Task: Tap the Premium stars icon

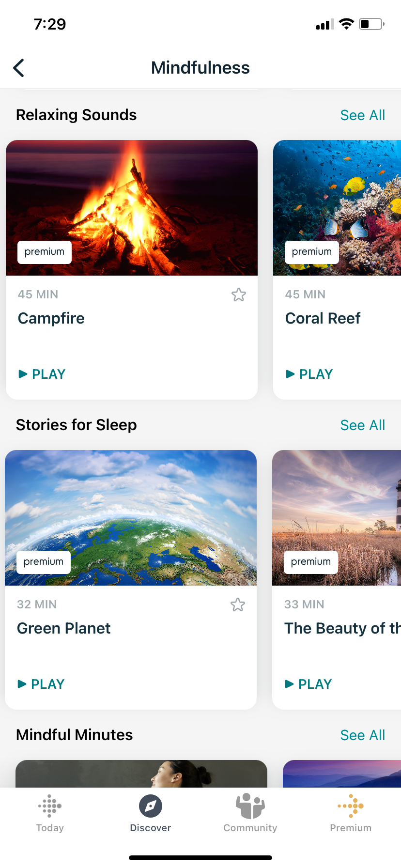Action: point(350,806)
